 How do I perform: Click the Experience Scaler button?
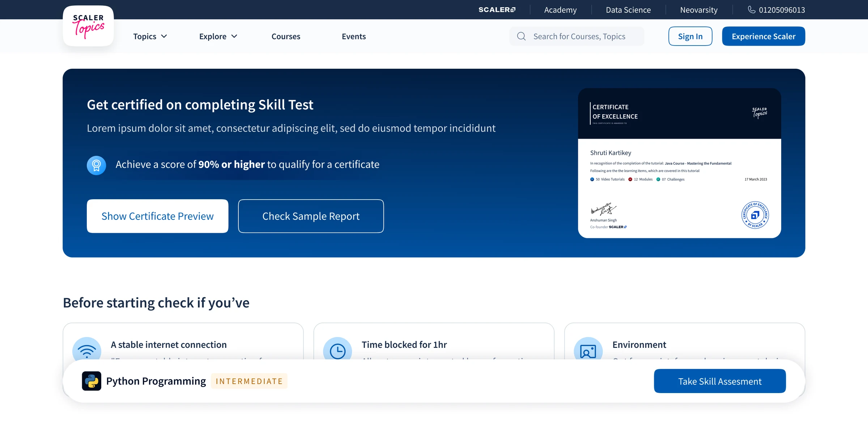pyautogui.click(x=763, y=36)
